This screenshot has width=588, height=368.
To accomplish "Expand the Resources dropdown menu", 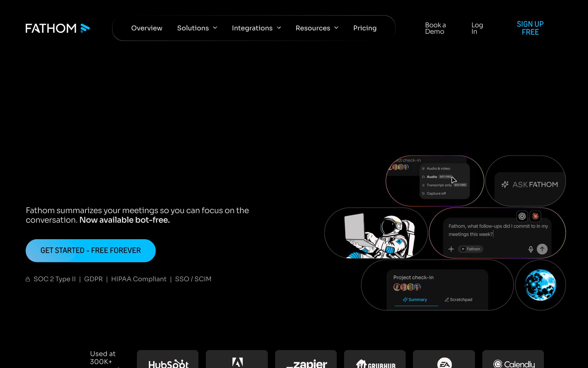I will pyautogui.click(x=317, y=28).
